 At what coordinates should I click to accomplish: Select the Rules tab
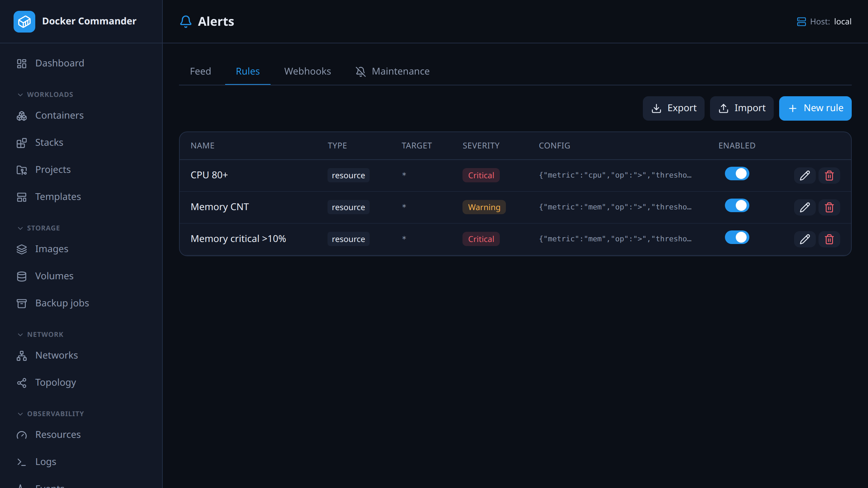click(248, 71)
